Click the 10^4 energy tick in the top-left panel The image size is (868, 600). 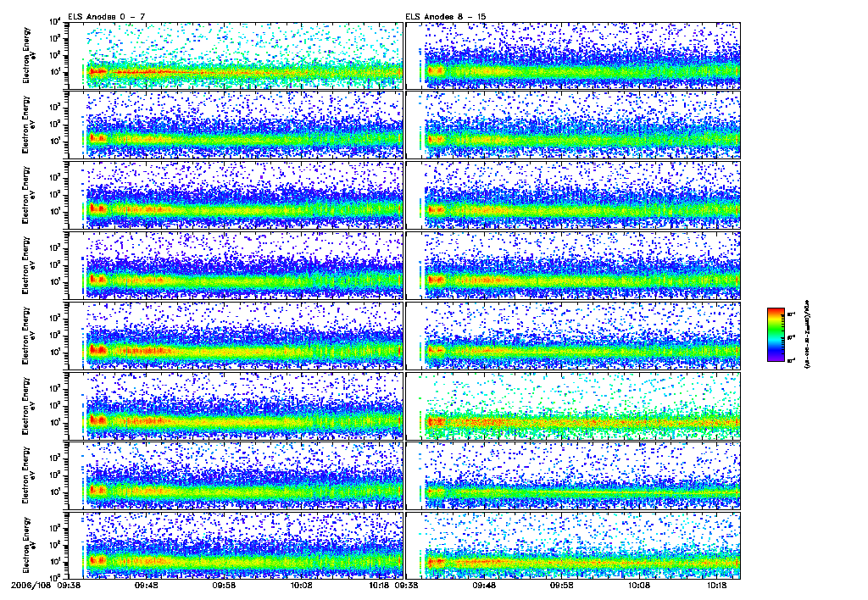coord(55,22)
